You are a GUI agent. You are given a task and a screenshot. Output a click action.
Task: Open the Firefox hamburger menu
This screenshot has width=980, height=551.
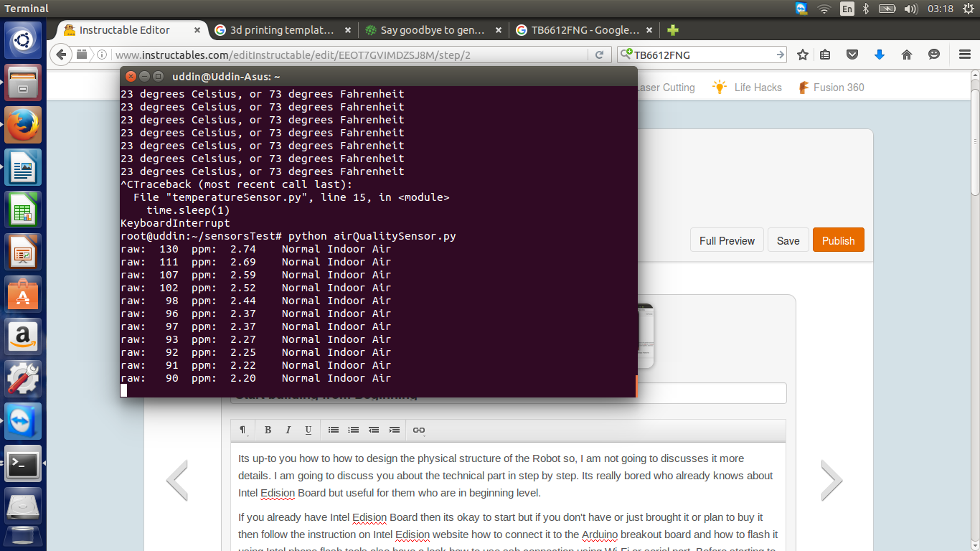click(x=964, y=55)
